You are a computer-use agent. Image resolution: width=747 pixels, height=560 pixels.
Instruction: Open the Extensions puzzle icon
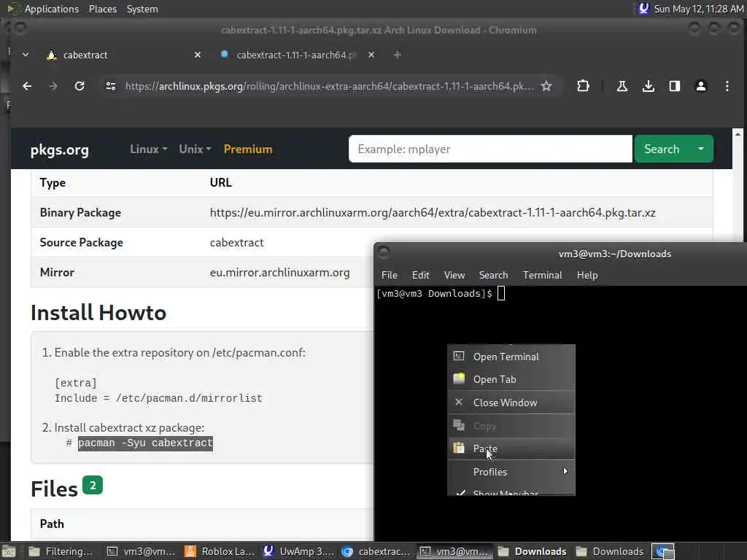[583, 86]
